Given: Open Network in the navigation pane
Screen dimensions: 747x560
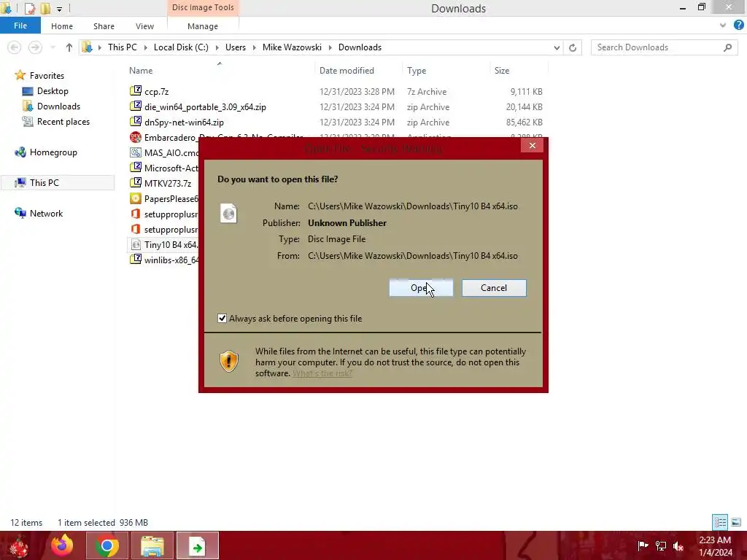Looking at the screenshot, I should pyautogui.click(x=46, y=214).
